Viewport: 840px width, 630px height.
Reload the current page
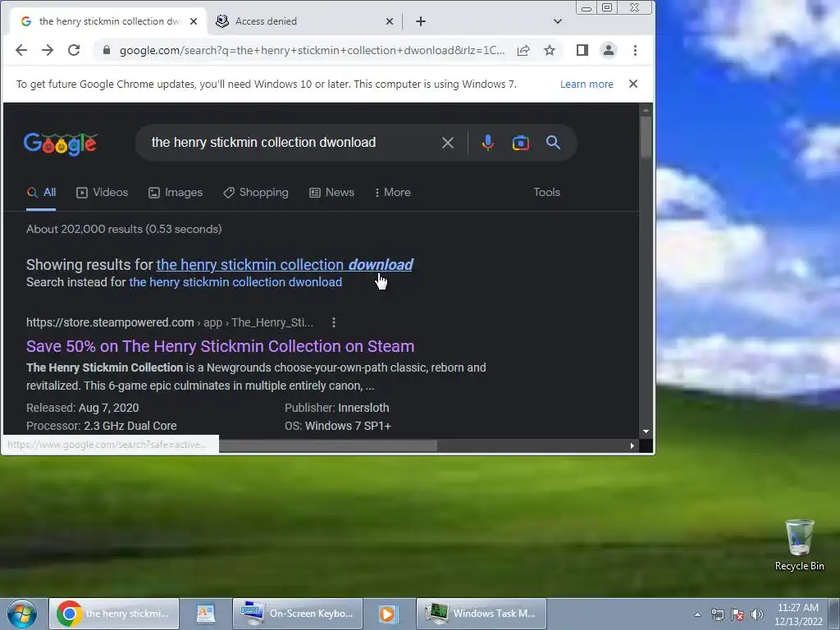(x=74, y=50)
